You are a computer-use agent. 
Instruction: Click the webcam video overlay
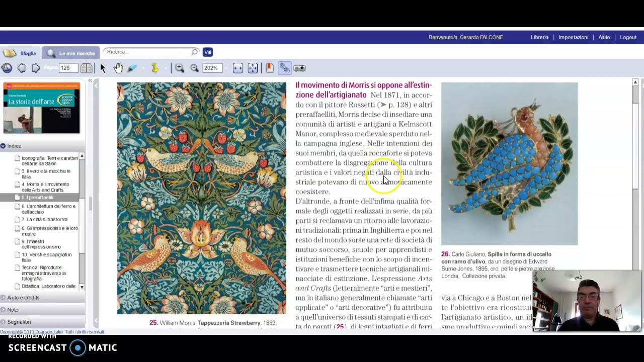tap(586, 301)
